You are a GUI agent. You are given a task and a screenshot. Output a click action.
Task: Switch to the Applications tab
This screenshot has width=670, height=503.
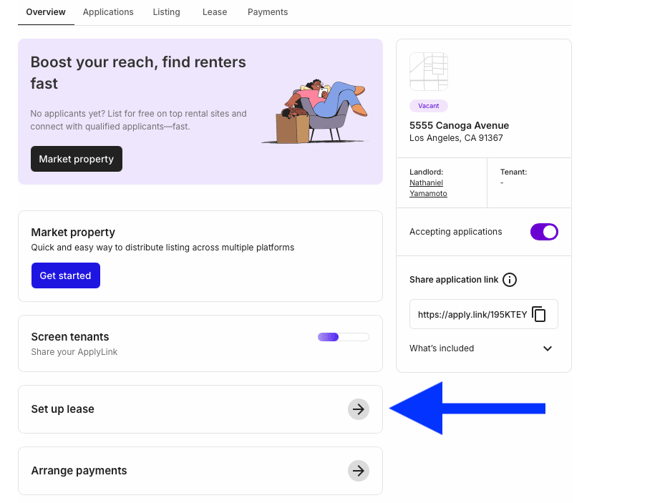click(108, 12)
